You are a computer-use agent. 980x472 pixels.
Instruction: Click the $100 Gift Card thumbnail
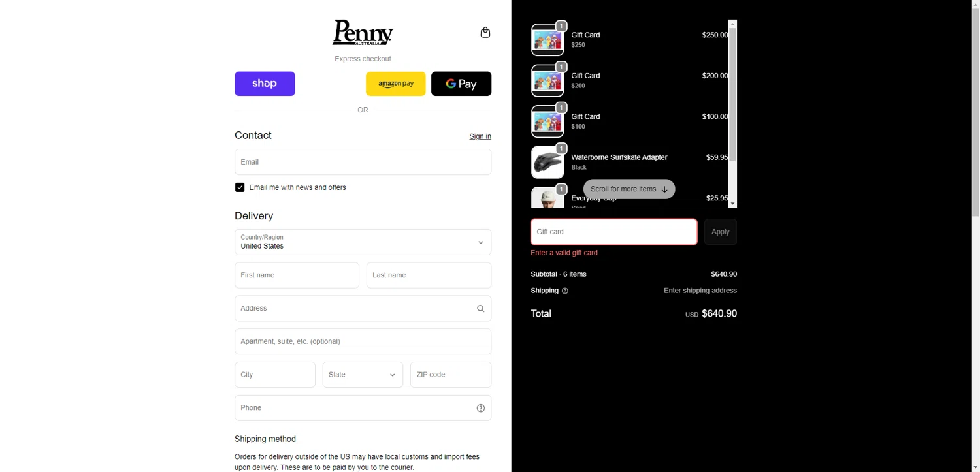coord(547,121)
